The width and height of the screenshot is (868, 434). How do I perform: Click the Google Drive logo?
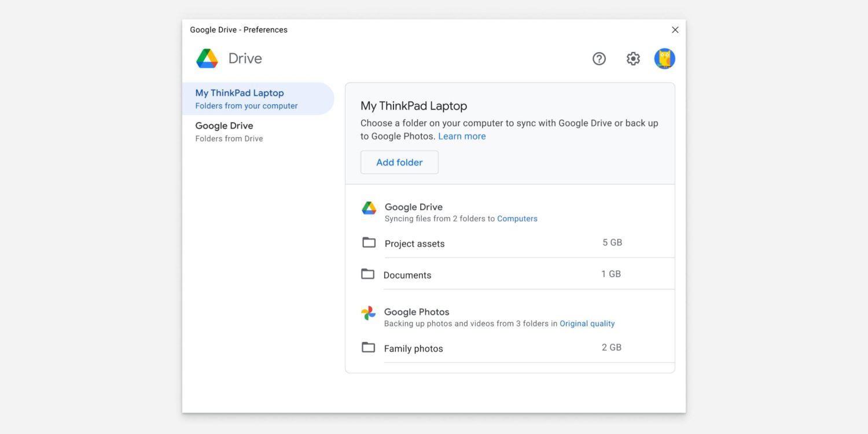(x=207, y=58)
